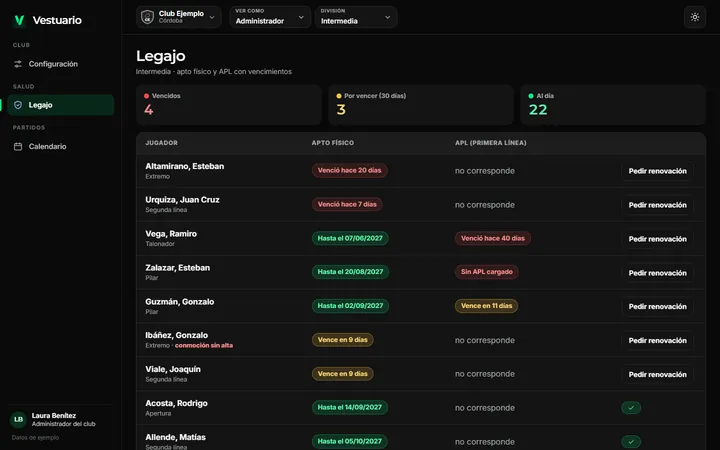Click the Al día summary card
This screenshot has height=450, width=720.
coord(613,105)
